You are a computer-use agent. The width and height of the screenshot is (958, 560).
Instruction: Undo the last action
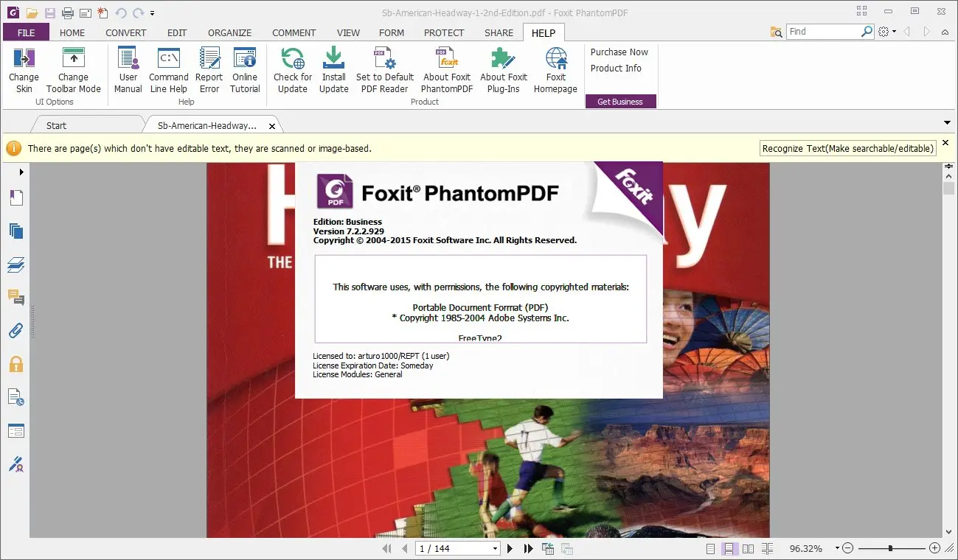121,13
